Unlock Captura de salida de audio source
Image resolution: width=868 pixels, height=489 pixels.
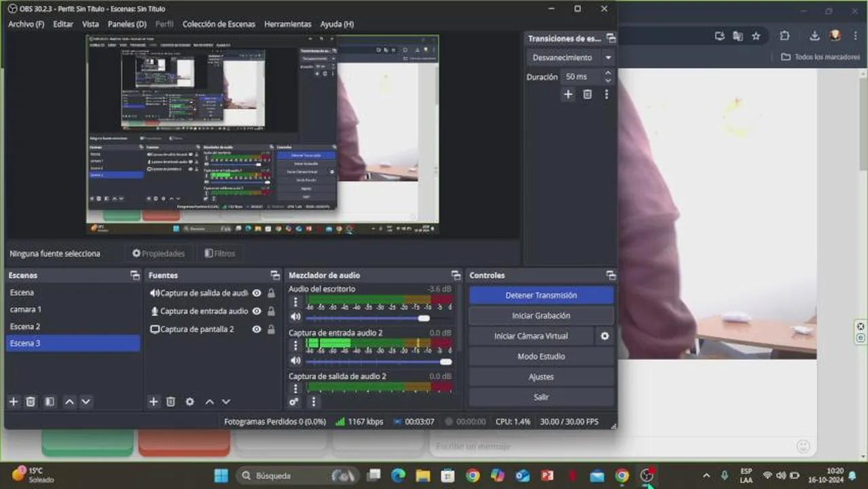(x=271, y=293)
